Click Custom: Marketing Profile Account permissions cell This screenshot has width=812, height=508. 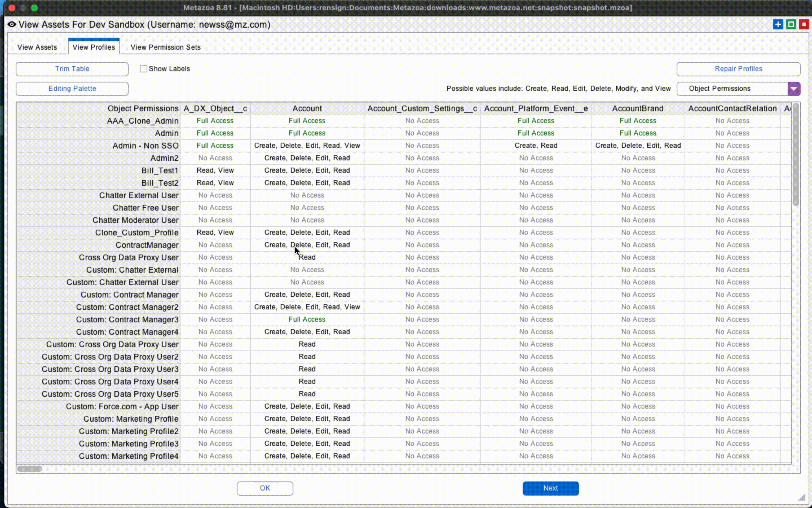[x=307, y=419]
